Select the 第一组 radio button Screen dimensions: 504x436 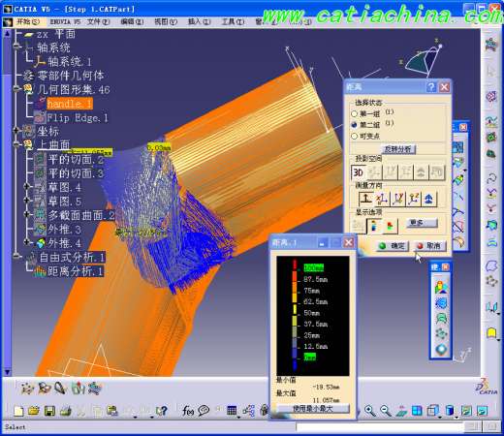point(354,113)
